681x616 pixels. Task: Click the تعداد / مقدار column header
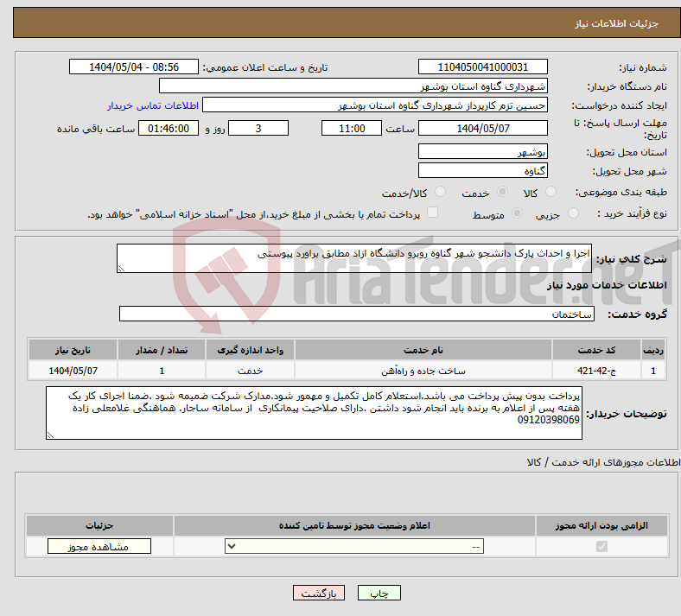tap(162, 350)
